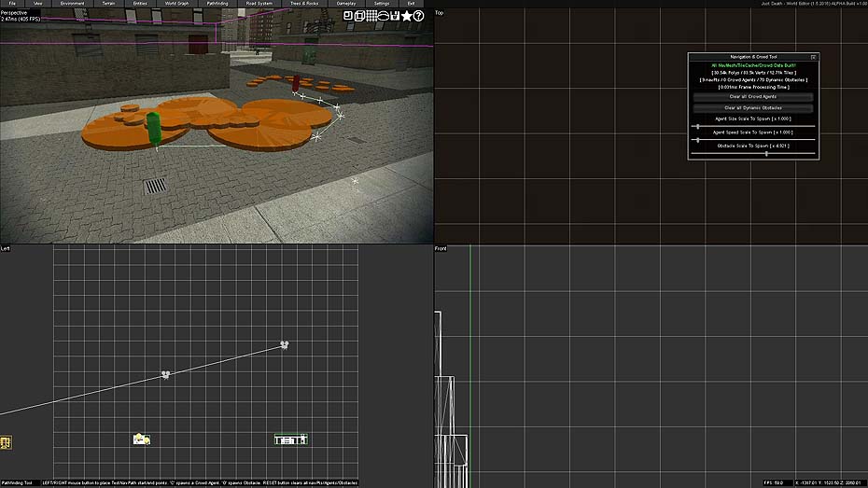Click the star favorites icon in viewport toolbar
The width and height of the screenshot is (868, 488).
pyautogui.click(x=406, y=15)
